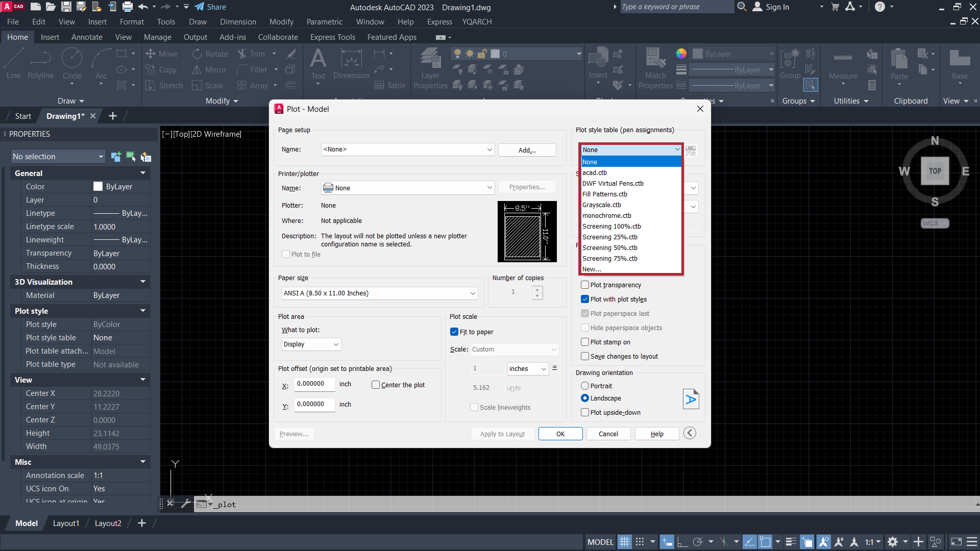This screenshot has height=551, width=980.
Task: Switch to the Output ribbon tab
Action: [x=195, y=37]
